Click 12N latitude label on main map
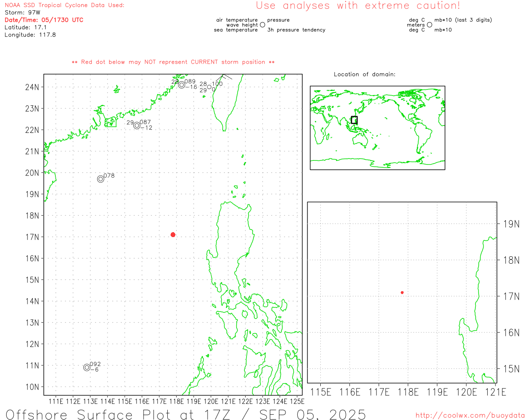 pyautogui.click(x=32, y=344)
